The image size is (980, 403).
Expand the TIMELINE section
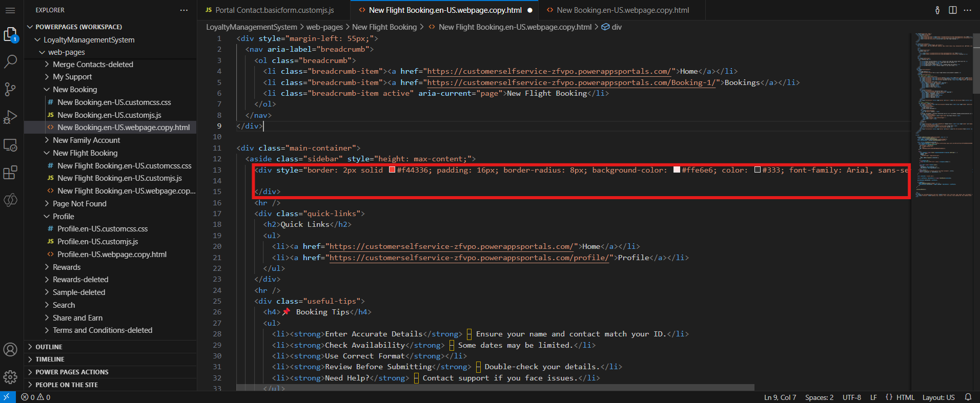(x=50, y=359)
